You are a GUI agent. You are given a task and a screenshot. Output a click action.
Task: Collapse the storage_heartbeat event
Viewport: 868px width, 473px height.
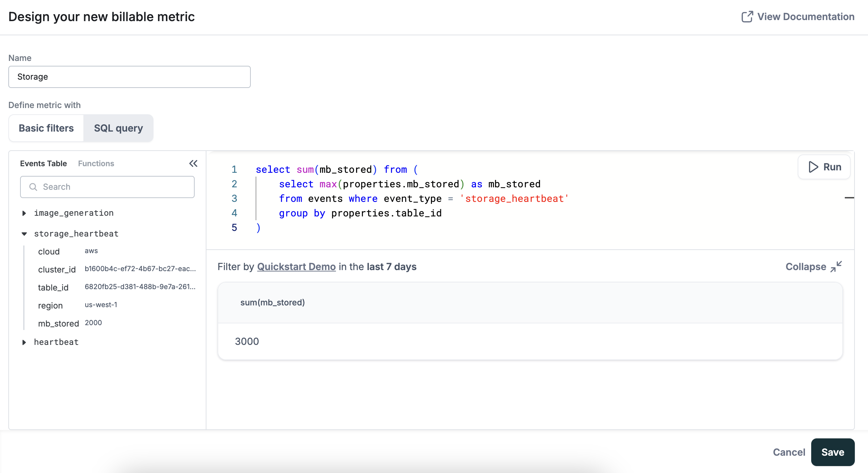(x=24, y=234)
